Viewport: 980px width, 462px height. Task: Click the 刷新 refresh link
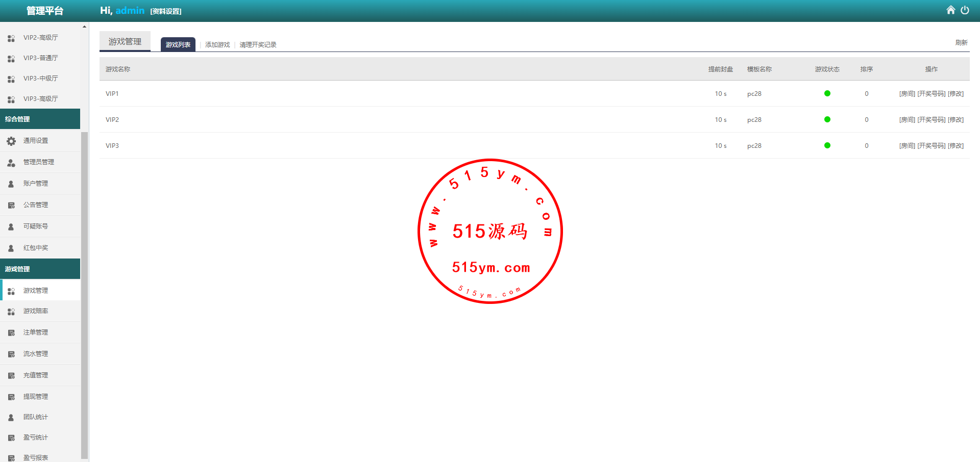coord(961,43)
